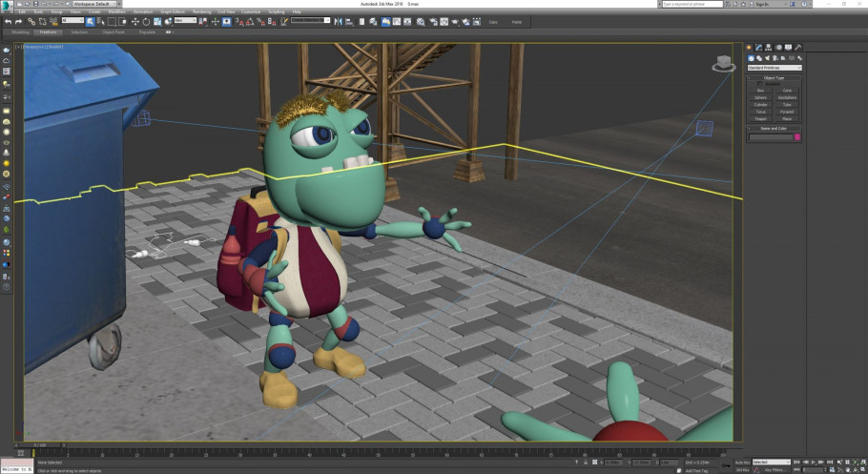Click the Pyramid primitive button

(x=787, y=112)
